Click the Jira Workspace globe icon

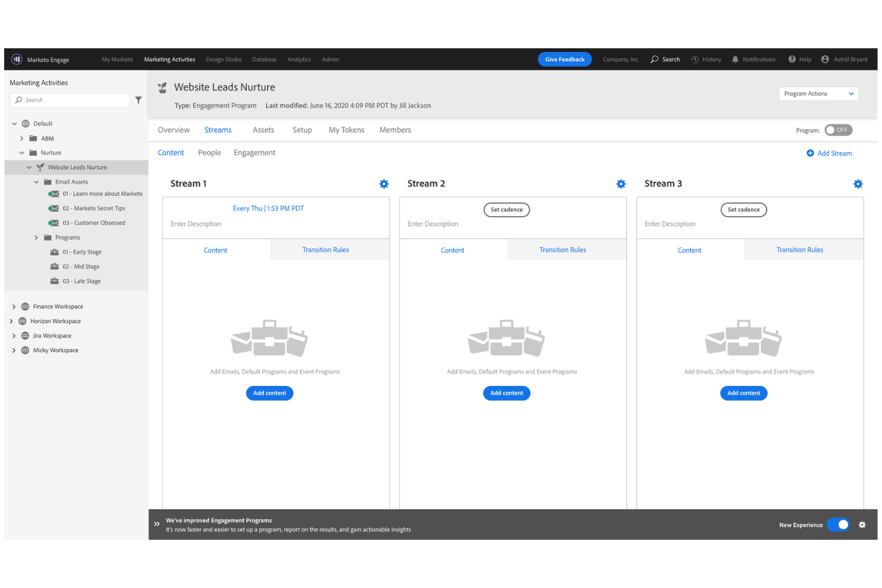click(25, 335)
